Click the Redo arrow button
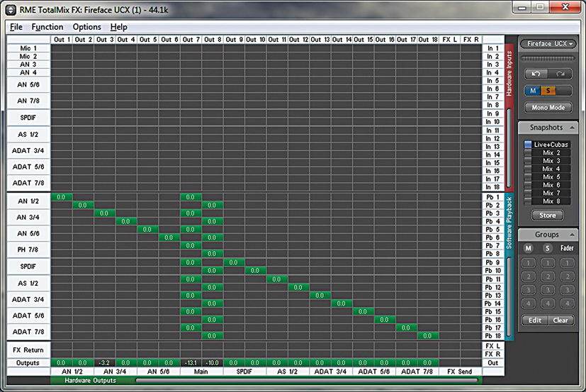 [x=560, y=74]
